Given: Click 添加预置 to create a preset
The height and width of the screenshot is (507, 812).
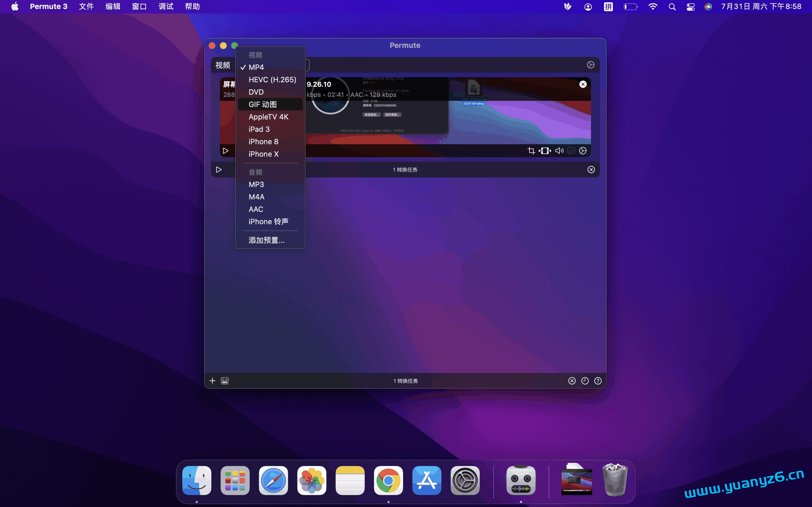Looking at the screenshot, I should click(266, 240).
